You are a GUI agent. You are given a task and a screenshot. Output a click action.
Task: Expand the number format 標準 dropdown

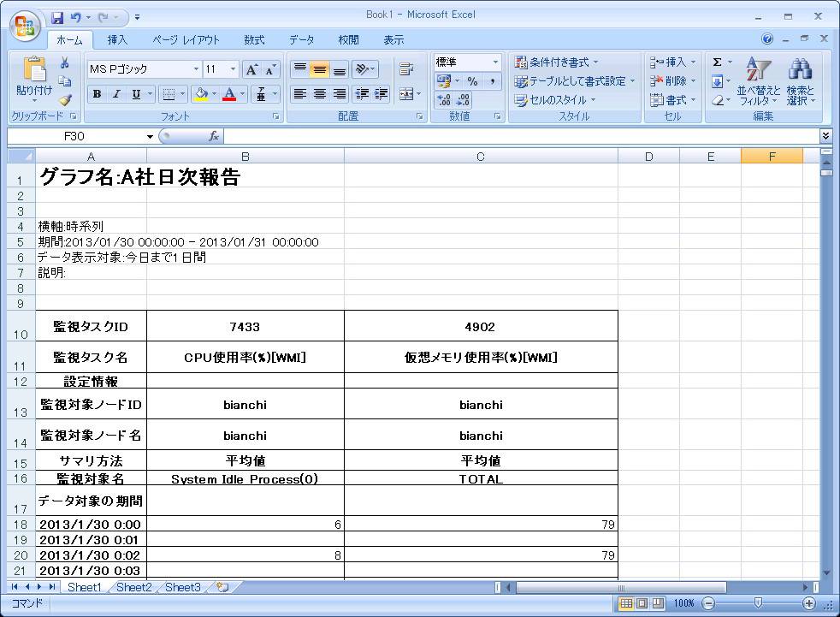click(x=495, y=62)
